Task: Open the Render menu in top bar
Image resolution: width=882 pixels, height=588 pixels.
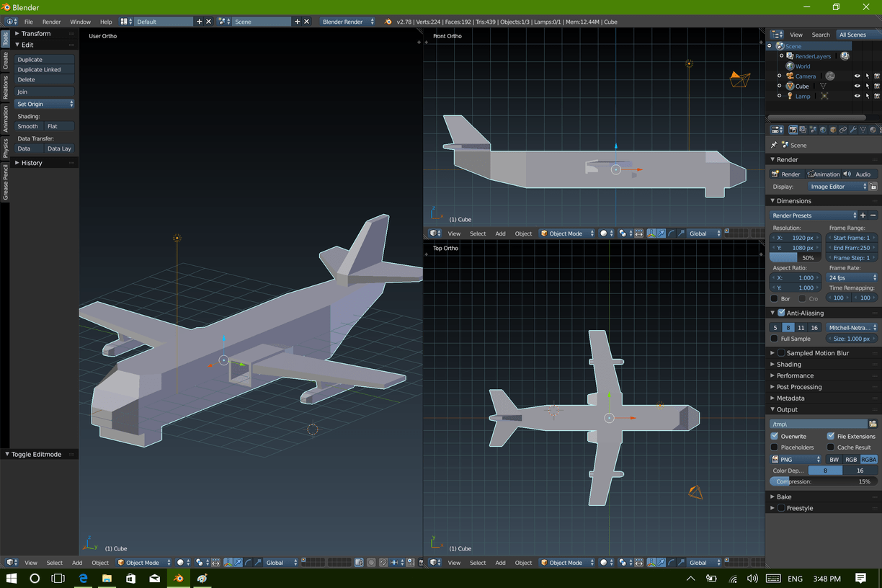Action: [52, 22]
